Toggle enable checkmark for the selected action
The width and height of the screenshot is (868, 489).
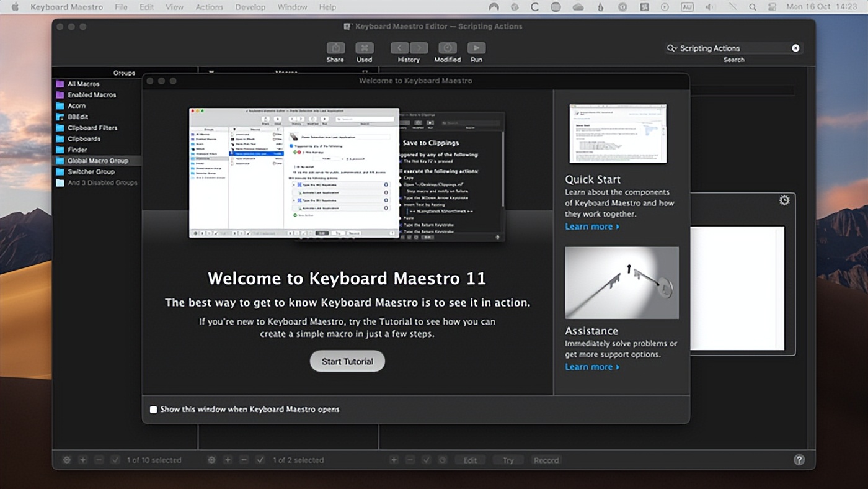[x=426, y=460]
